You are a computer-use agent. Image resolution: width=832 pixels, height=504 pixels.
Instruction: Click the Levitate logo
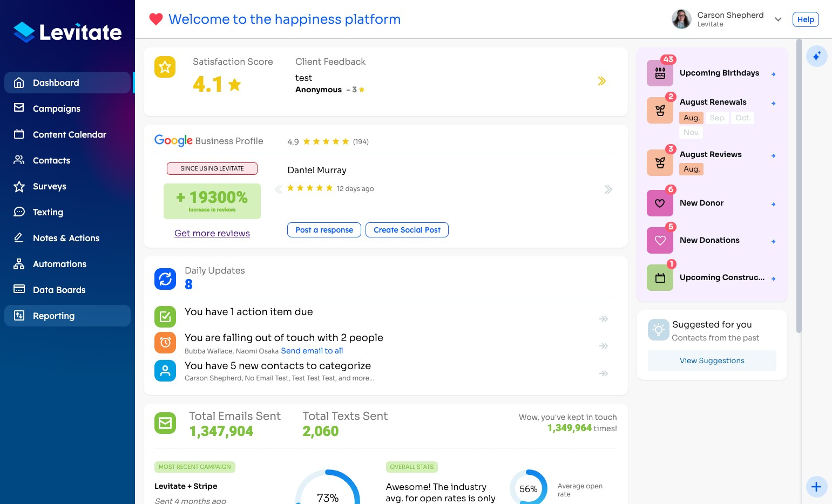click(67, 32)
